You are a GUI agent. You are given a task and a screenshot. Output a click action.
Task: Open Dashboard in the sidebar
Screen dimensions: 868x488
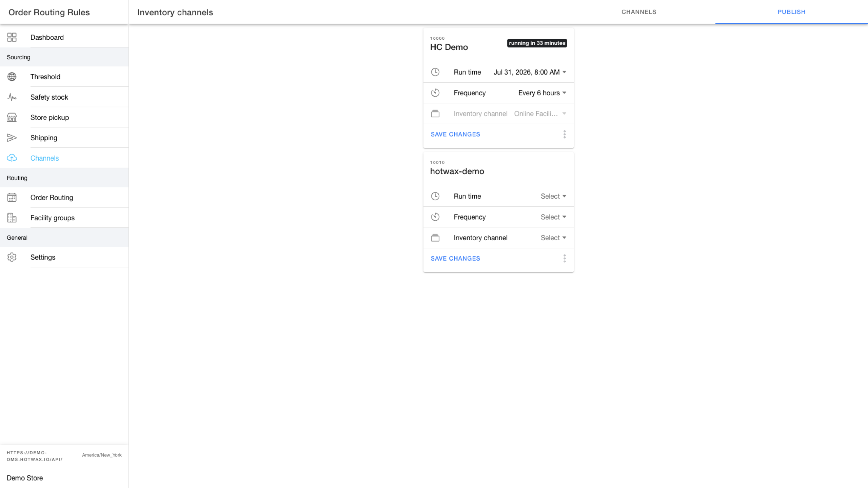click(x=64, y=37)
